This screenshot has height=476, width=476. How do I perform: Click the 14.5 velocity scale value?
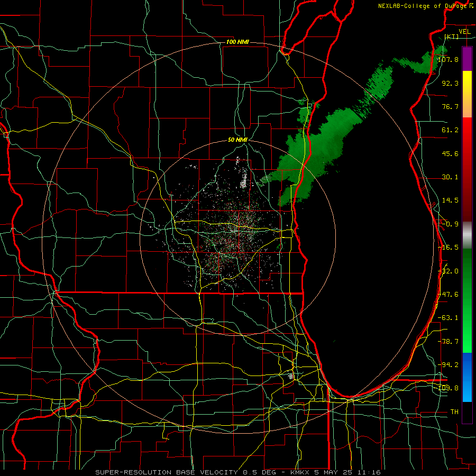click(450, 200)
